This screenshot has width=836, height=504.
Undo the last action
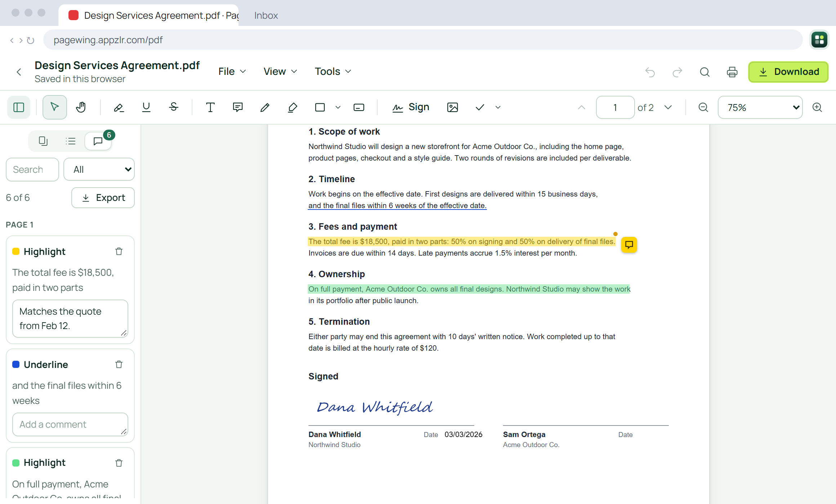click(x=650, y=72)
